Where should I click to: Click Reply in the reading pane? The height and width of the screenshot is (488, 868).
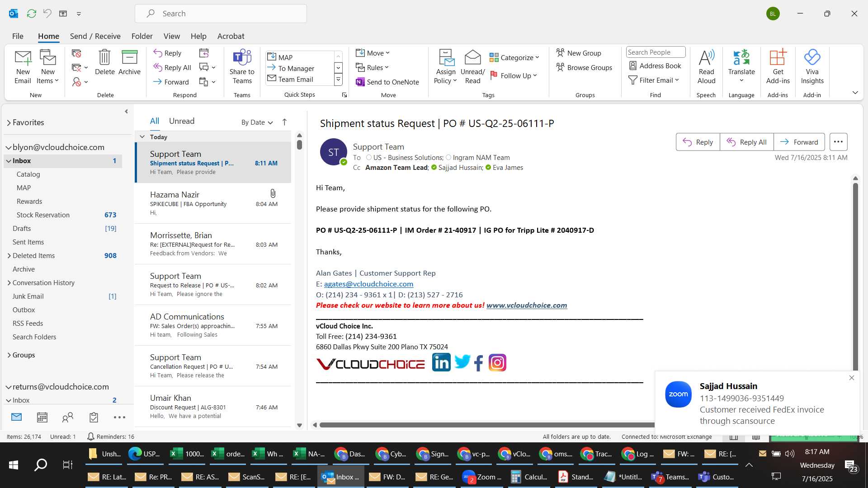pos(698,142)
